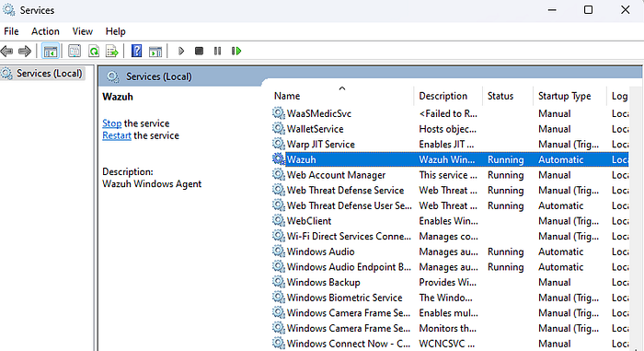Screen dimensions: 644x351
Task: Select Services (Local) in the console tree
Action: 42,74
